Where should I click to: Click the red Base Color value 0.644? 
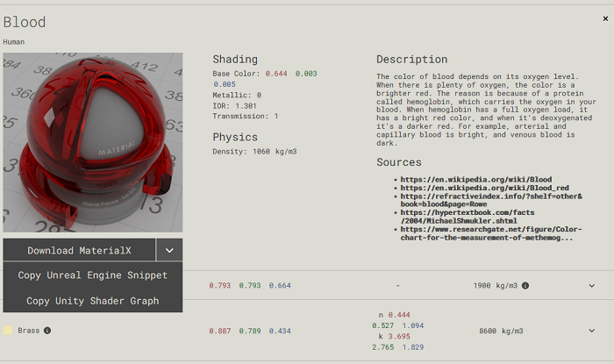point(277,74)
